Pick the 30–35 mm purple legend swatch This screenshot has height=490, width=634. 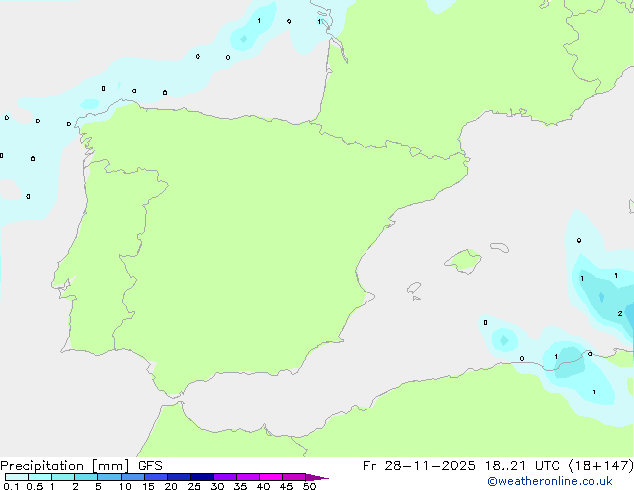(x=224, y=477)
